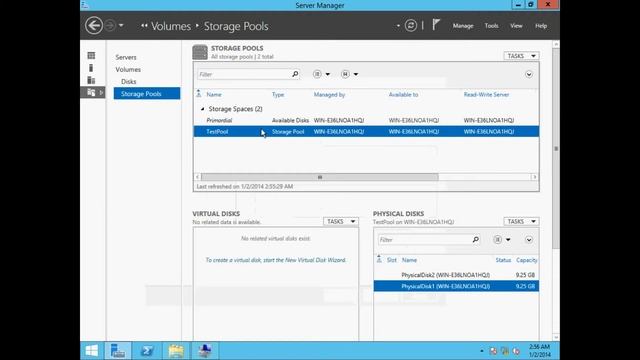The image size is (640, 360).
Task: Go back with the navigation back arrow
Action: coord(94,26)
